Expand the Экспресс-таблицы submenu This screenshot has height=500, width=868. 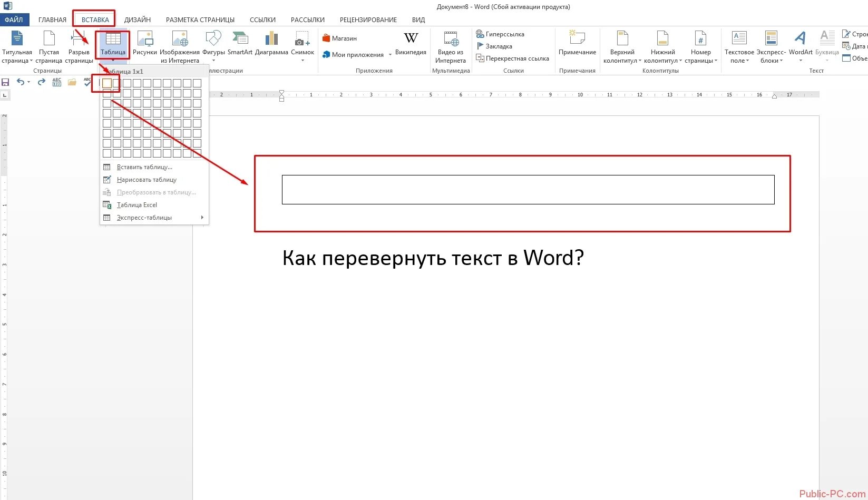point(154,218)
